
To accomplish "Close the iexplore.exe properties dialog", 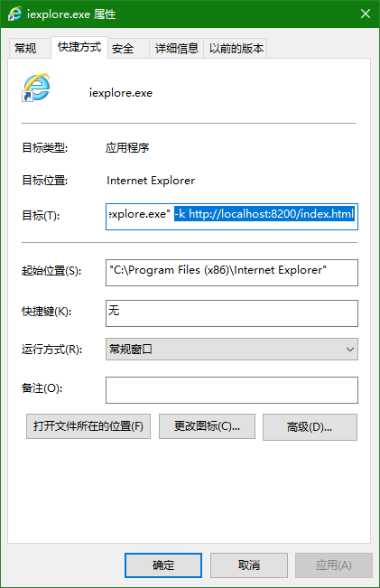I will tap(366, 14).
